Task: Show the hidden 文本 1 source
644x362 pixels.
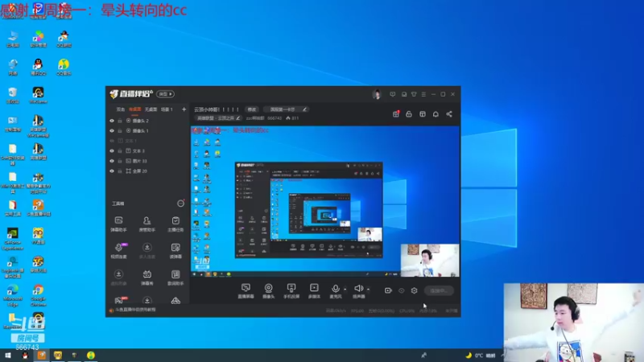Action: 112,141
